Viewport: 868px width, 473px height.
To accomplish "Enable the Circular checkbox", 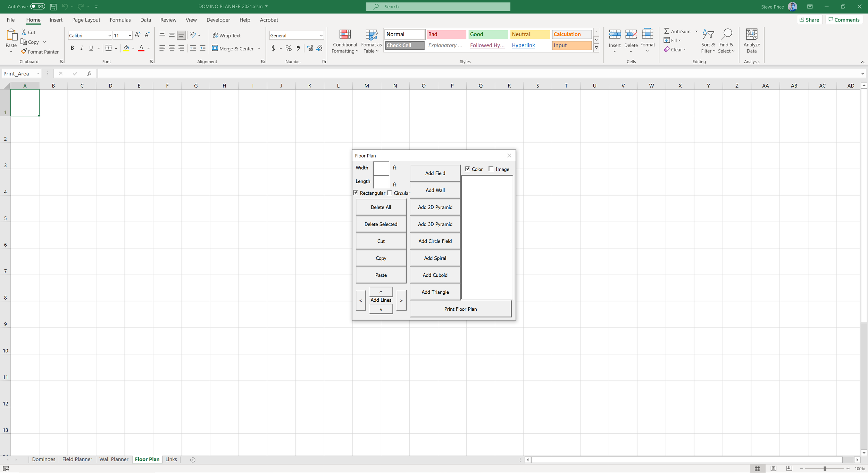I will [390, 193].
